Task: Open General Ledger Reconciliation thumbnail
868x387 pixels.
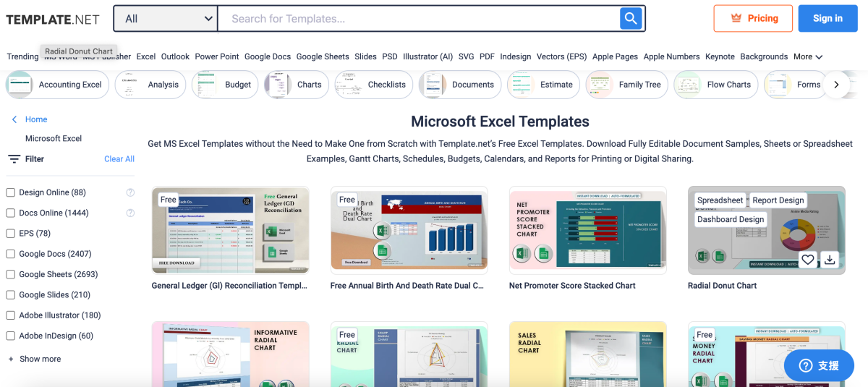Action: coord(231,230)
